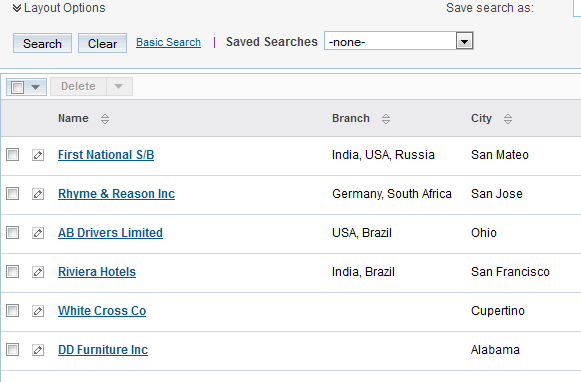Click the Search button
The image size is (581, 382).
pyautogui.click(x=42, y=43)
